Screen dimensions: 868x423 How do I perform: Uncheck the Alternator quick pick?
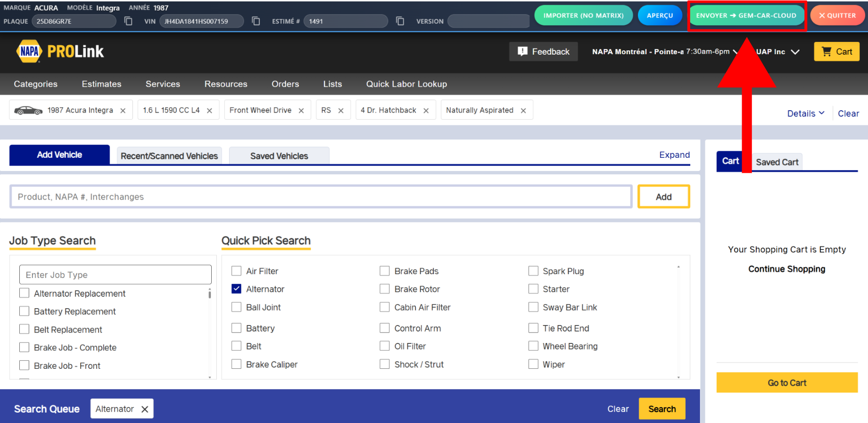coord(237,289)
